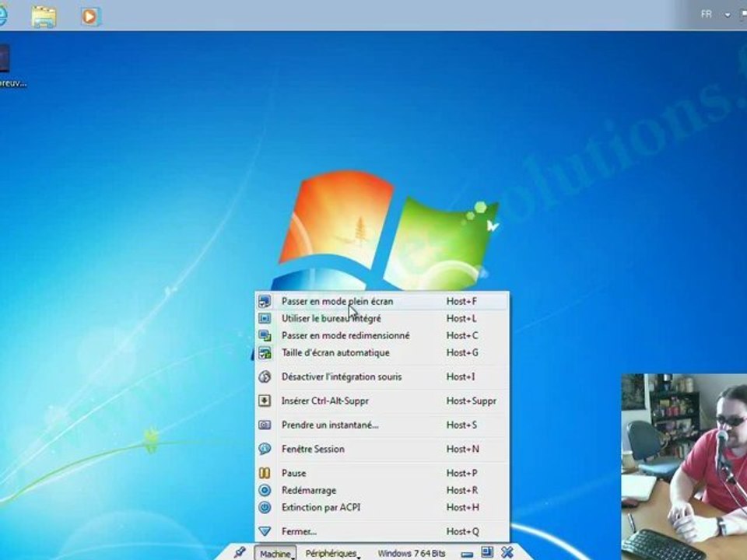Open the Machine toolbar menu
The width and height of the screenshot is (747, 560).
click(x=275, y=553)
